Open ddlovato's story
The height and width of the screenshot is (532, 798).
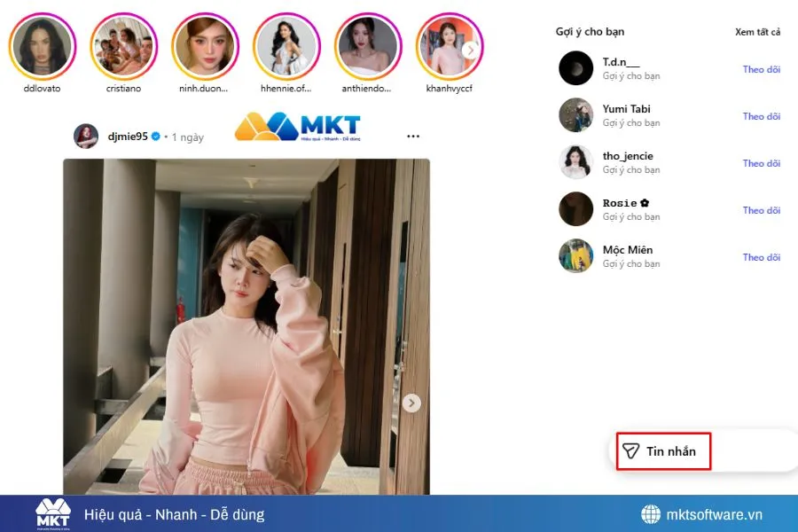(42, 44)
